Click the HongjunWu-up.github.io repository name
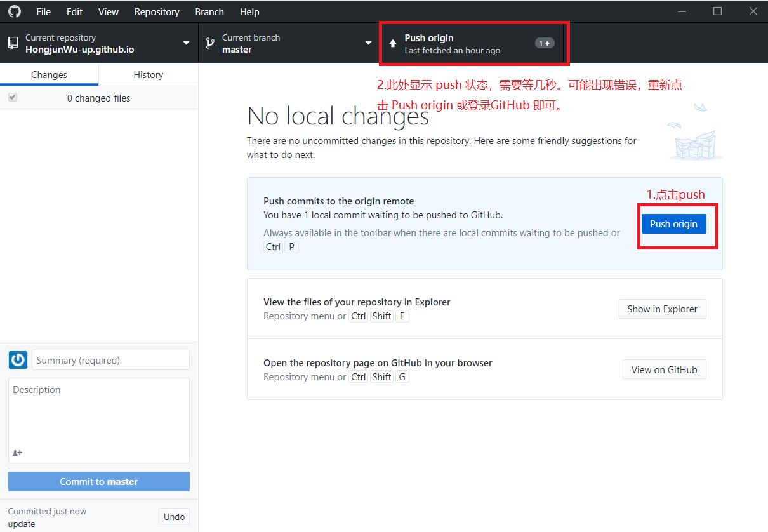Image resolution: width=768 pixels, height=532 pixels. [x=79, y=50]
